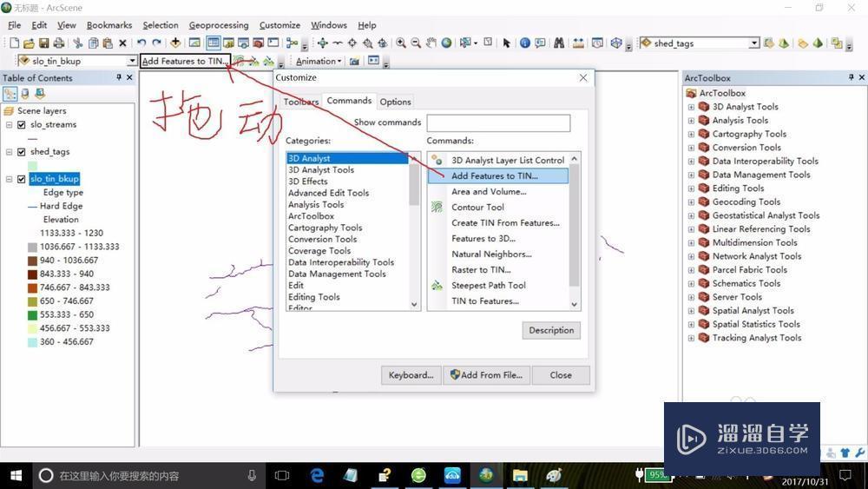This screenshot has height=489, width=868.
Task: Click the 553.333 - 650 green swatch
Action: click(x=33, y=314)
